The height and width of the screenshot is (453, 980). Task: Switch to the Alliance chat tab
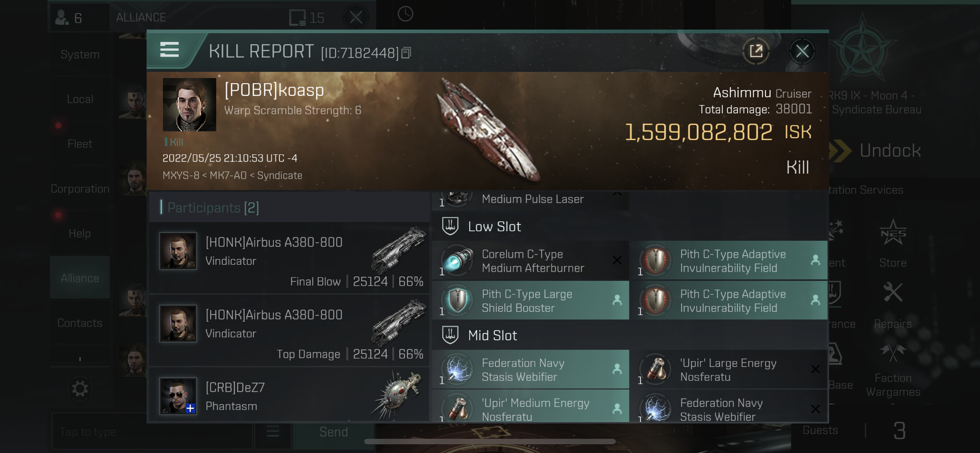tap(79, 278)
